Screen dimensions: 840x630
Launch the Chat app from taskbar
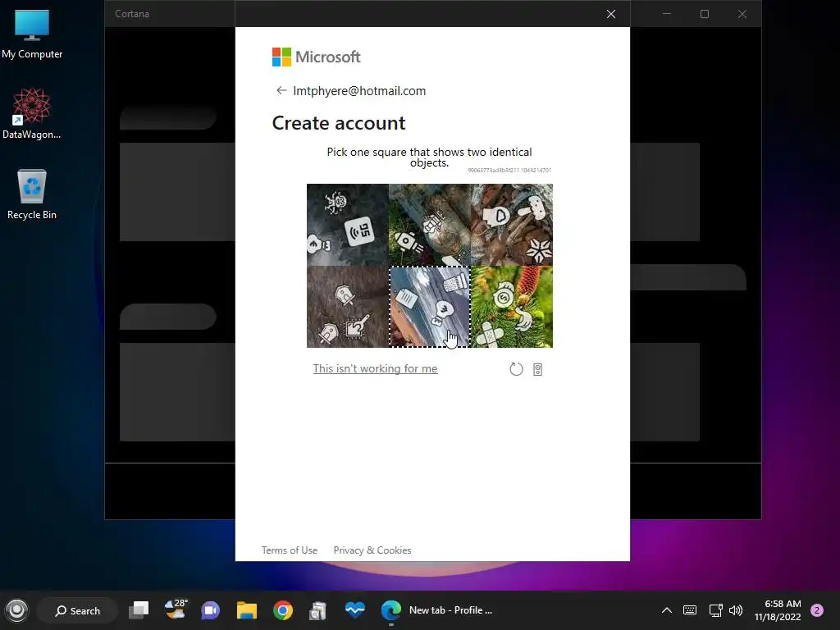211,610
